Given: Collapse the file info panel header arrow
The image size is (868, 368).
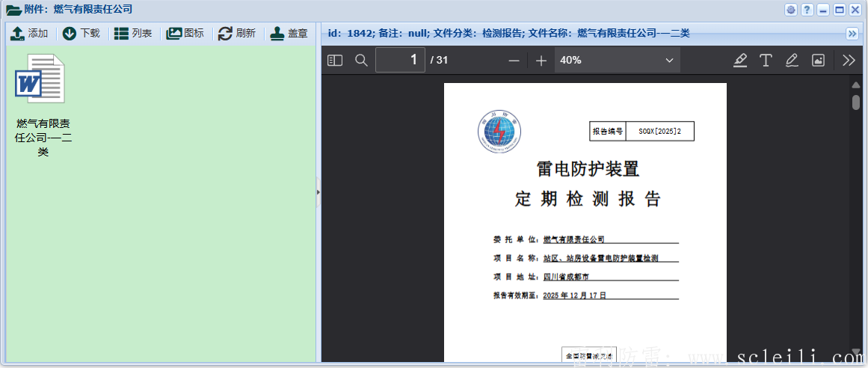Looking at the screenshot, I should pyautogui.click(x=852, y=34).
